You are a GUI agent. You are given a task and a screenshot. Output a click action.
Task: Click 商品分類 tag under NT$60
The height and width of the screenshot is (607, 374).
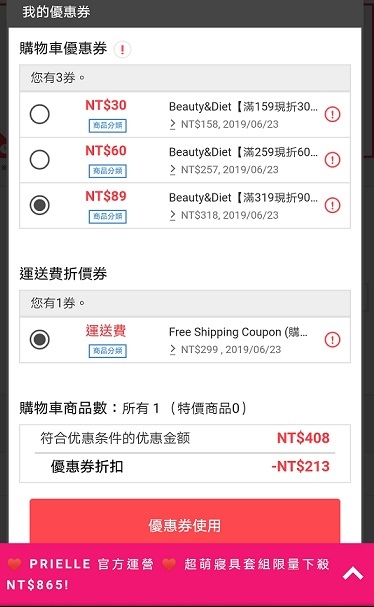[x=108, y=171]
